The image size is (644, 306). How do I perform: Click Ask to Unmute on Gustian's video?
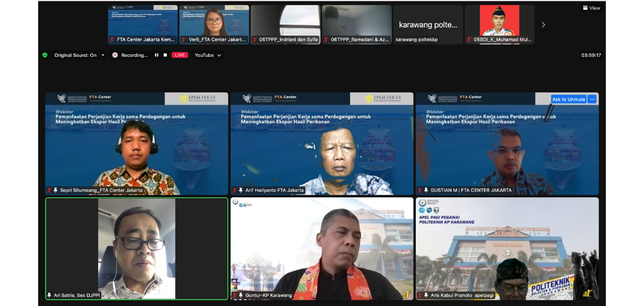[568, 99]
